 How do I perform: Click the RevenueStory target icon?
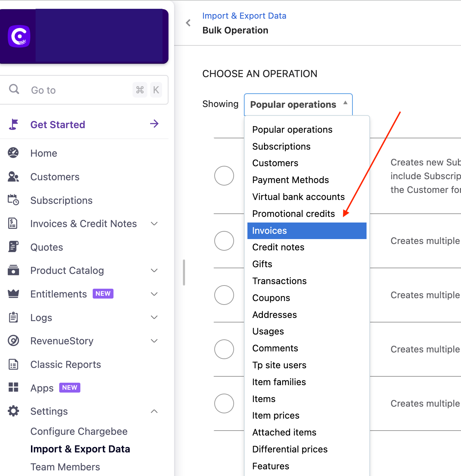click(x=13, y=341)
